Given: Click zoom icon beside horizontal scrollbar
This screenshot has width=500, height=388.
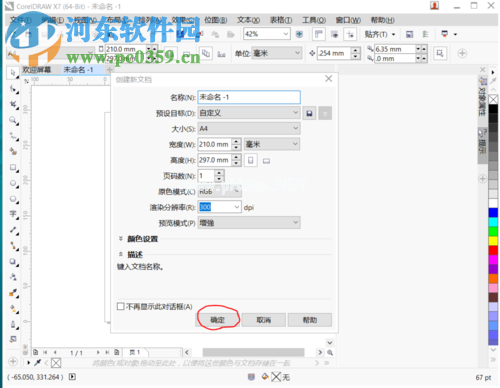Looking at the screenshot, I should (x=330, y=353).
